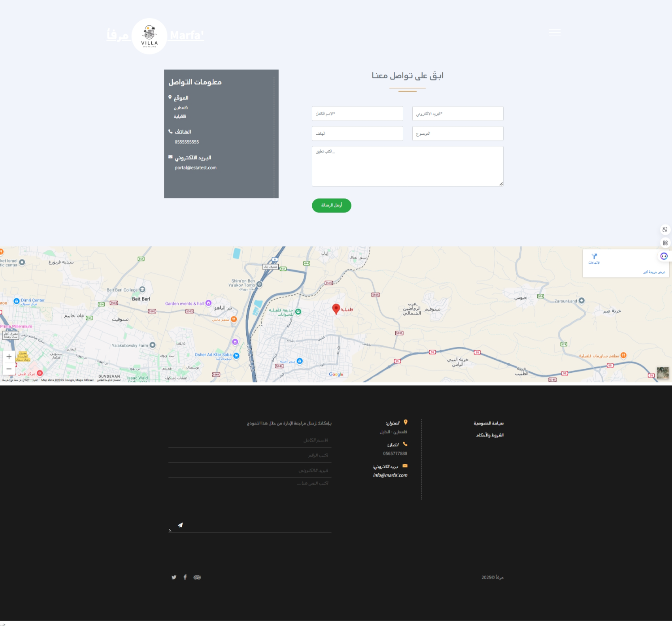Send footer review with paper plane icon
This screenshot has height=629, width=672.
(x=180, y=525)
